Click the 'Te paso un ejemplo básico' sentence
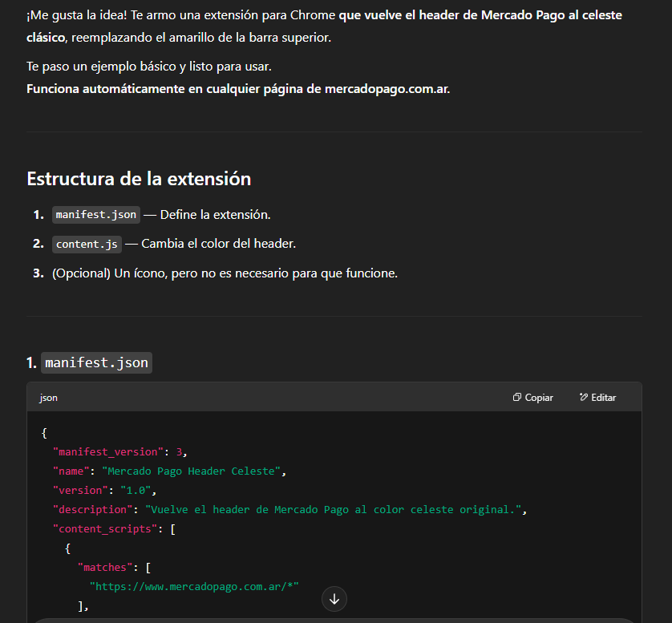The image size is (672, 623). (x=148, y=67)
